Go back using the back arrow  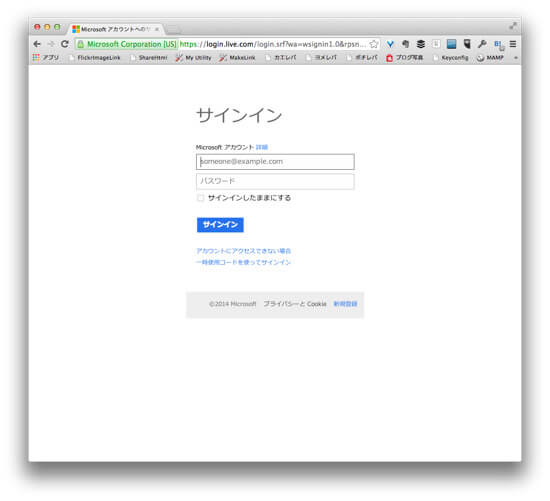(x=37, y=44)
